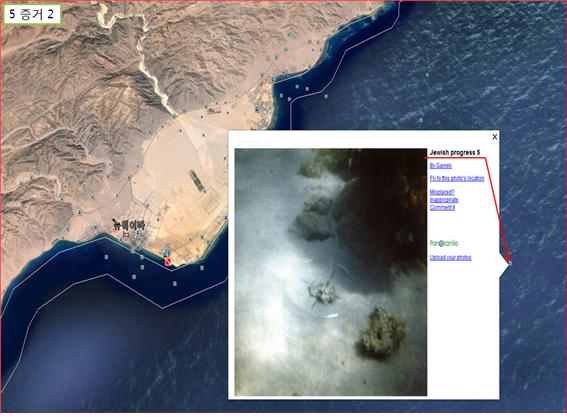
Task: Click the white boundary line offshore
Action: pos(163,308)
